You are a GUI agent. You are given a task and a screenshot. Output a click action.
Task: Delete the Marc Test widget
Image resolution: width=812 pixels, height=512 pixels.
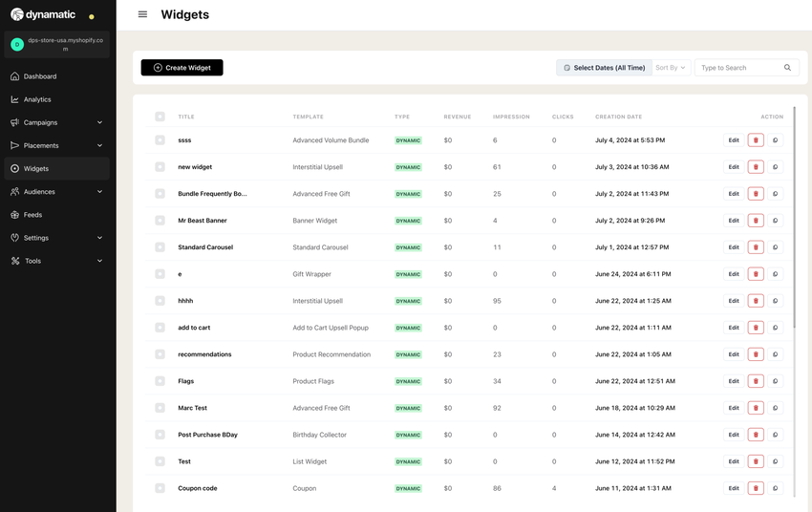(x=756, y=408)
